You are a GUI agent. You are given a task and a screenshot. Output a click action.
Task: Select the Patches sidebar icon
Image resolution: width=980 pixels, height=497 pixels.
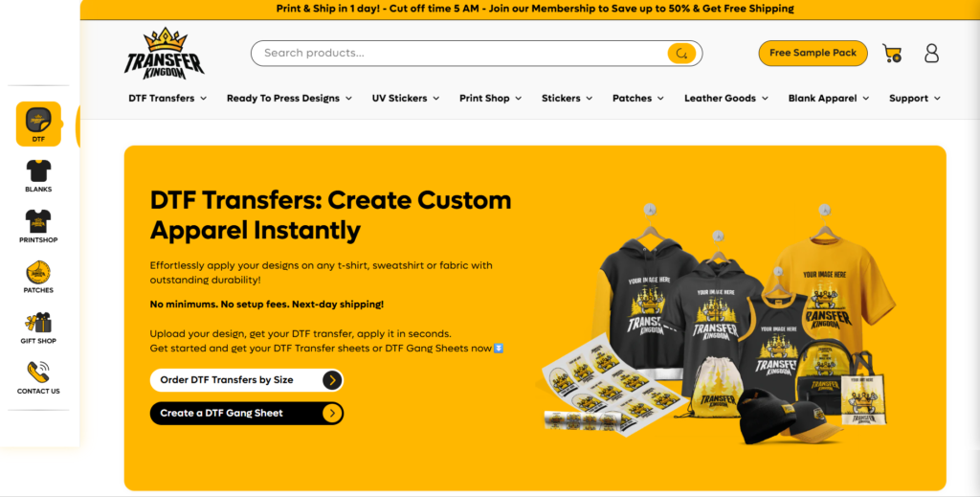click(x=38, y=277)
